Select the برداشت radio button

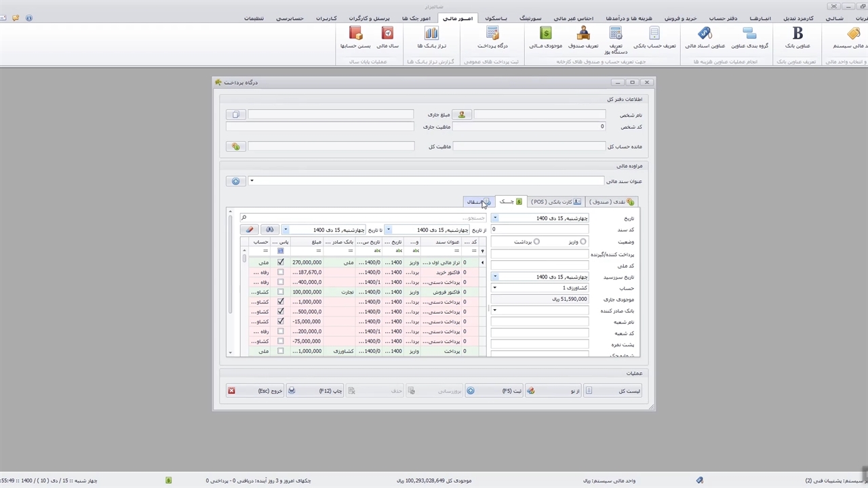[536, 241]
